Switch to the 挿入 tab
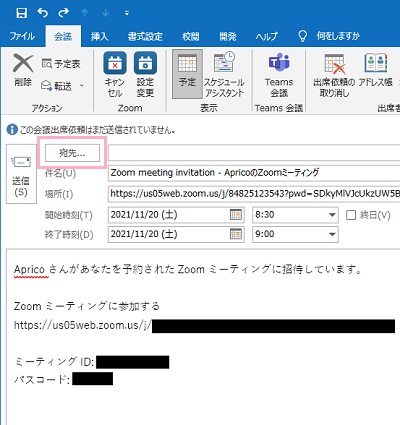The width and height of the screenshot is (400, 425). tap(99, 36)
